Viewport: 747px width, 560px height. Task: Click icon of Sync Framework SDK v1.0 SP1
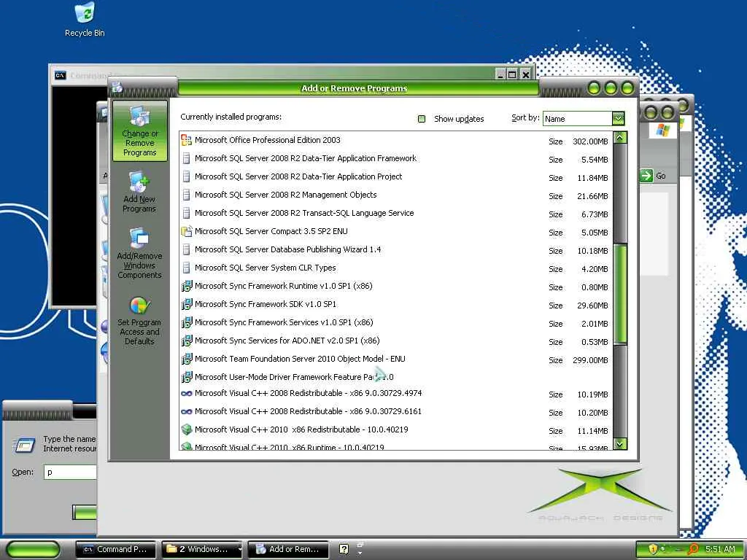(x=187, y=304)
